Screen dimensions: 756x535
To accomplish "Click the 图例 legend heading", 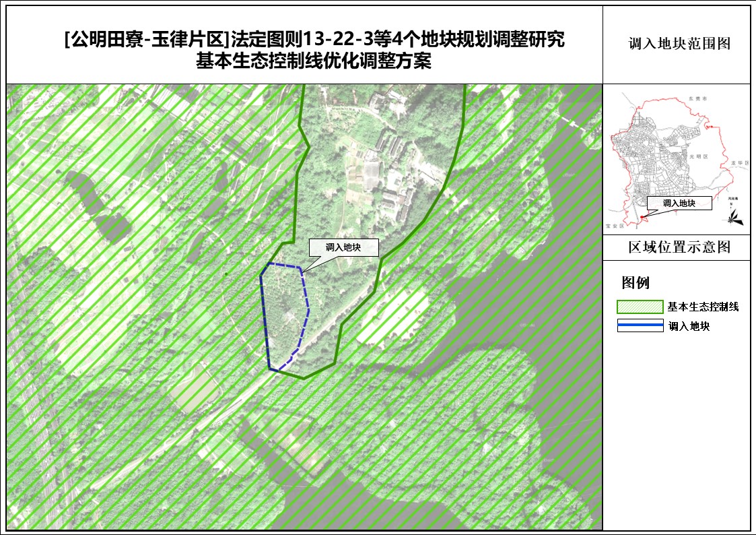I will point(635,282).
